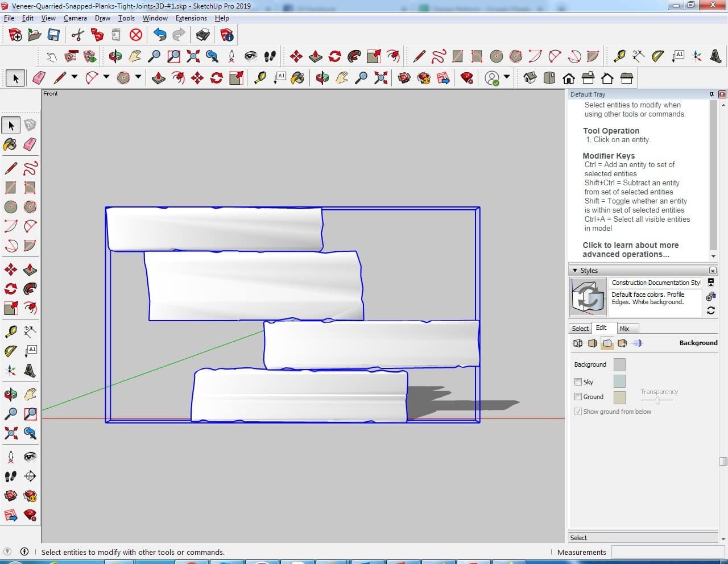Select the Eraser tool in left toolbar

(30, 144)
